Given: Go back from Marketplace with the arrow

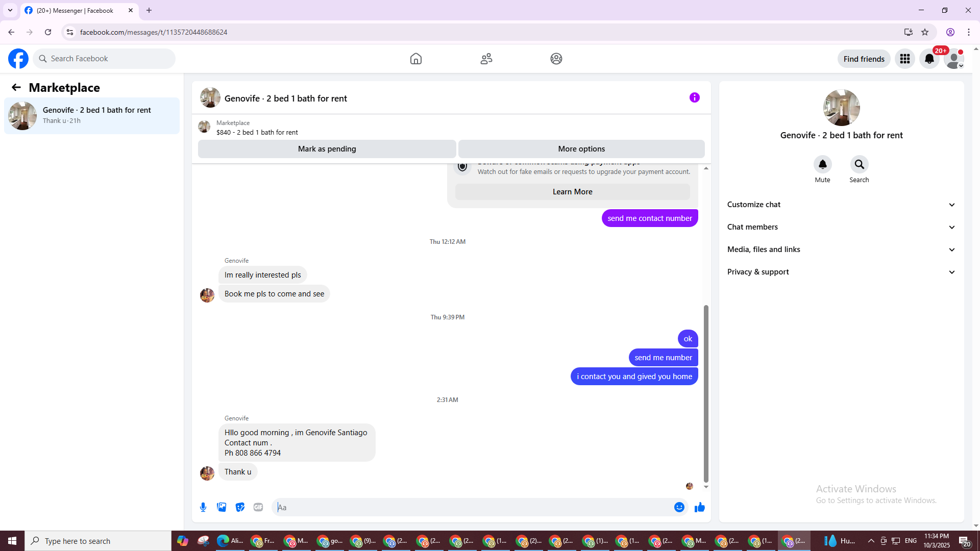Looking at the screenshot, I should 16,87.
